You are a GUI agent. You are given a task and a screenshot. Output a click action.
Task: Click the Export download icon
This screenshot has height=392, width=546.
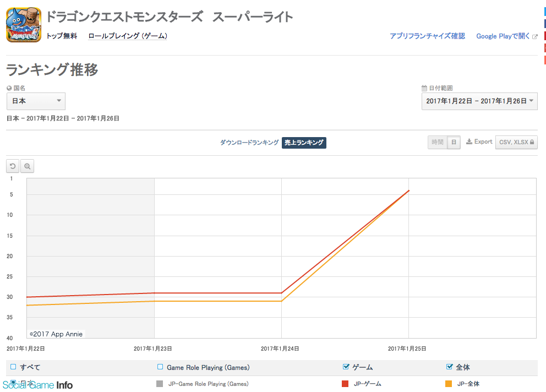click(469, 141)
